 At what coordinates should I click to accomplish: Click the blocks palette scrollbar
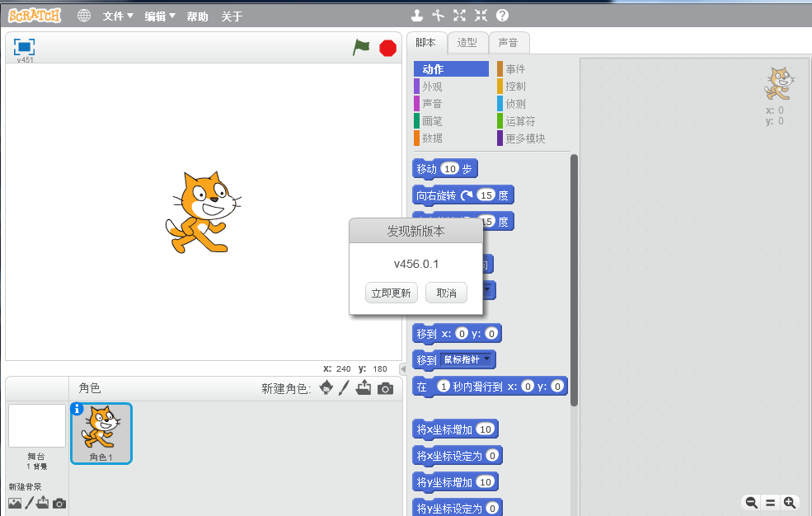pos(574,279)
